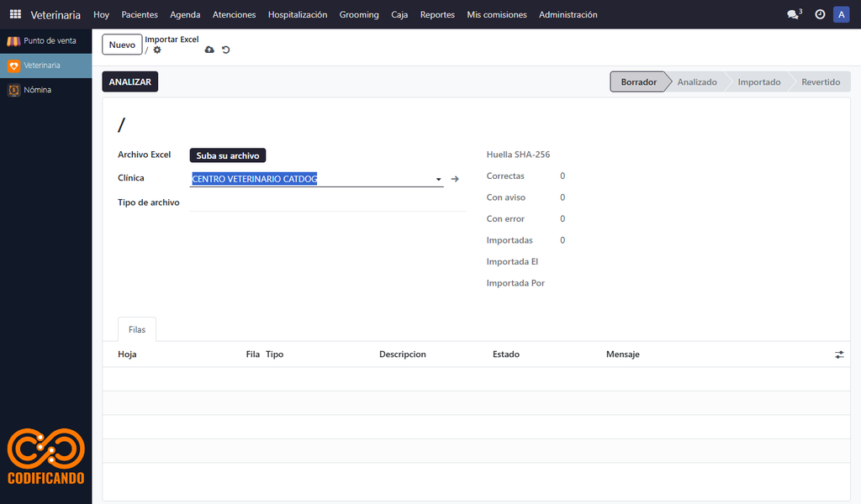Expand the Clínica dropdown arrow
The width and height of the screenshot is (861, 504).
[x=438, y=179]
